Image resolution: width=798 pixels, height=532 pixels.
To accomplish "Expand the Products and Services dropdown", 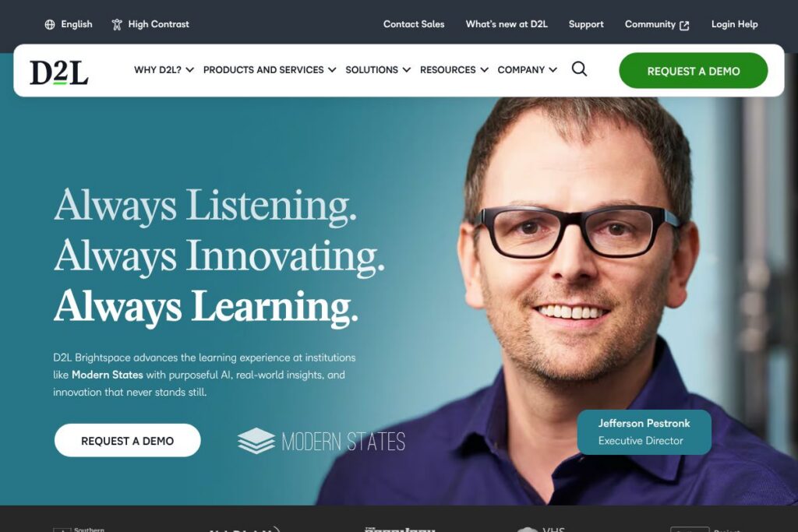I will 270,69.
